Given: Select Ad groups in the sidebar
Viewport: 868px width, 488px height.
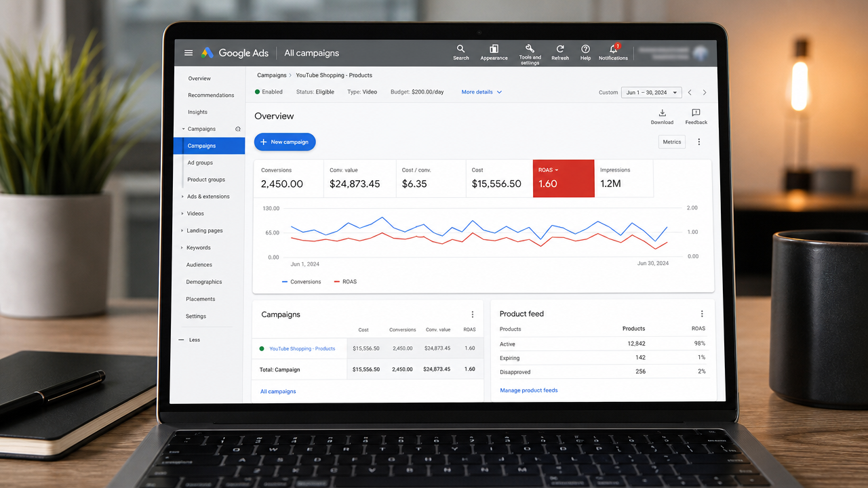Looking at the screenshot, I should 200,163.
